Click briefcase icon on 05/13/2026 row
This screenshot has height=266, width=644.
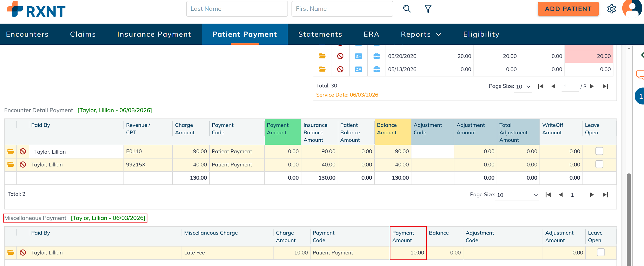click(377, 69)
